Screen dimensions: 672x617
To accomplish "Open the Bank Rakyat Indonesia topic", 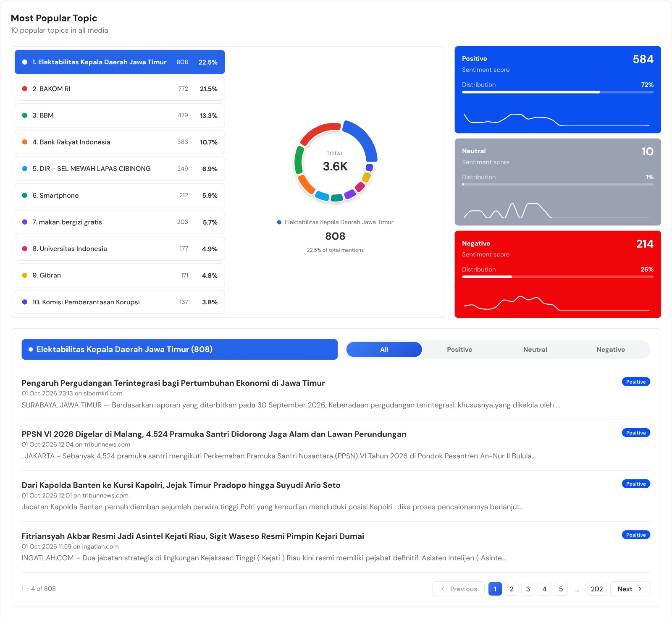I will click(120, 142).
